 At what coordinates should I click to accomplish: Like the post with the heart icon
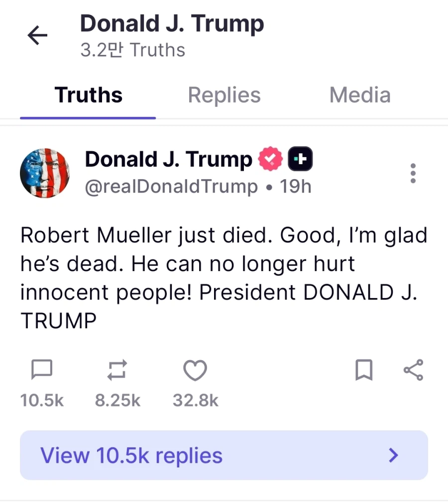tap(195, 371)
